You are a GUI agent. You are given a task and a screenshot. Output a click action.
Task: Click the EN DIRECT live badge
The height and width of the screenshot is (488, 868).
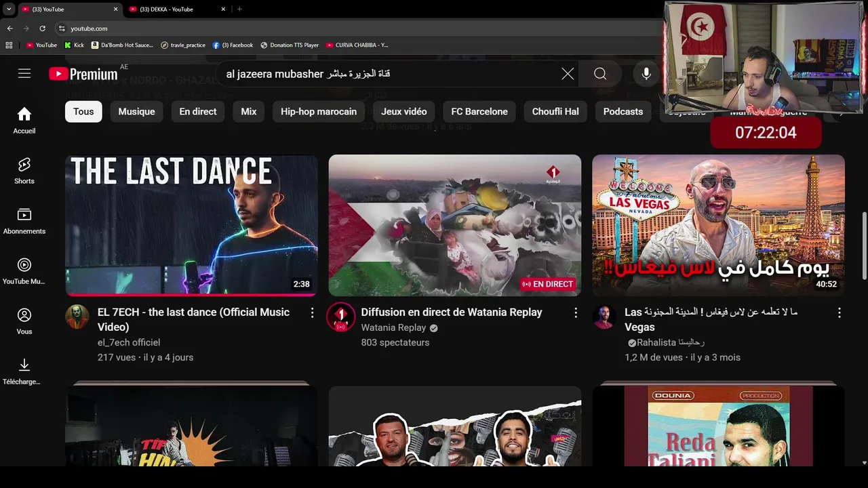pos(548,284)
